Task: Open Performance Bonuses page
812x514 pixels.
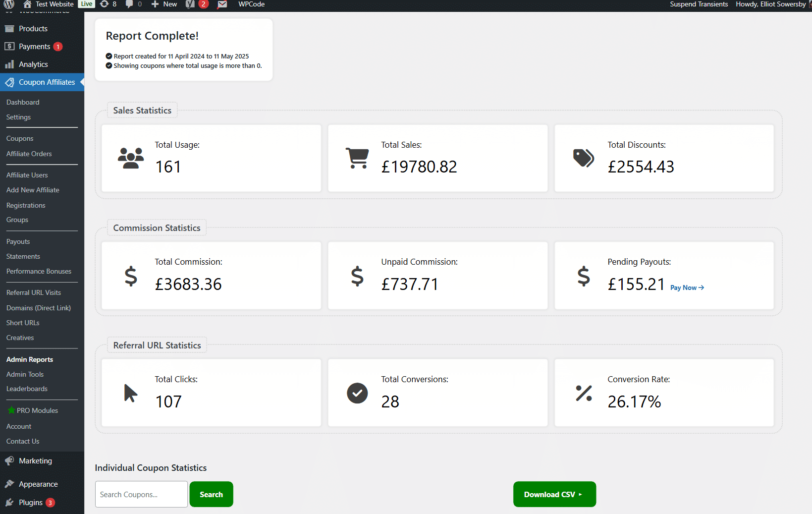Action: point(39,271)
